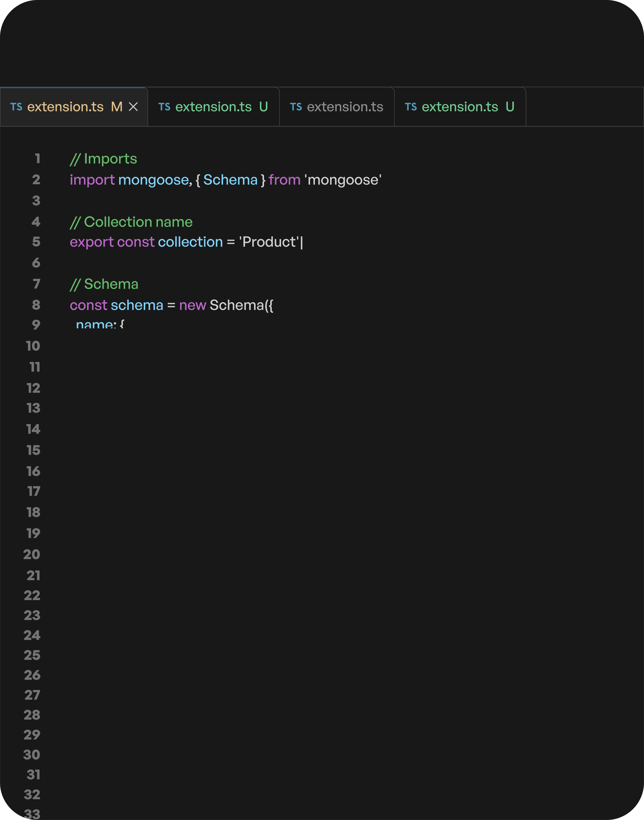
Task: Click line number 31 in the gutter
Action: coord(34,775)
